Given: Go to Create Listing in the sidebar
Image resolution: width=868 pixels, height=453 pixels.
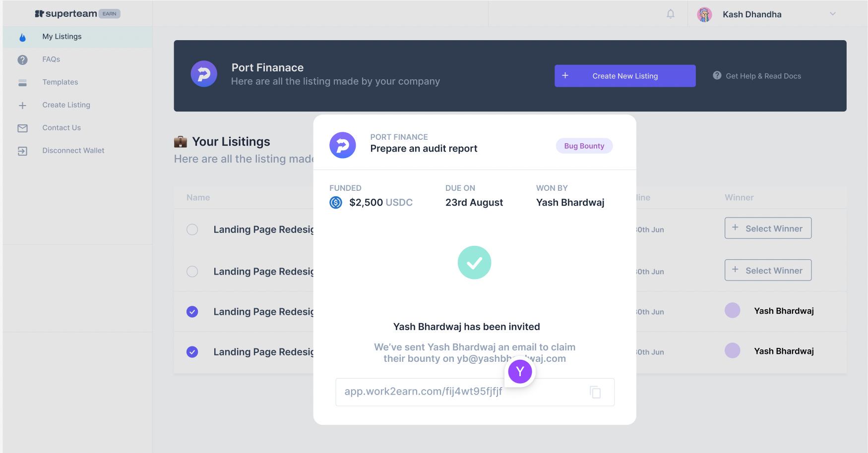Looking at the screenshot, I should pos(66,105).
